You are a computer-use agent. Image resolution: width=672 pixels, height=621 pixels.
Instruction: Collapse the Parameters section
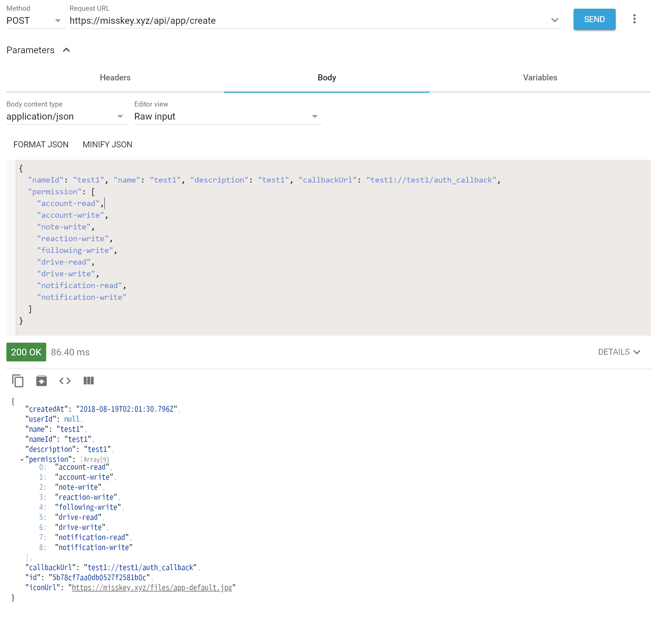[67, 50]
